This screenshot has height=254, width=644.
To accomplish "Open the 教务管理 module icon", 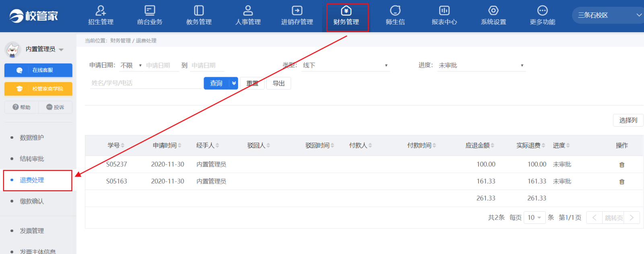I will [199, 10].
